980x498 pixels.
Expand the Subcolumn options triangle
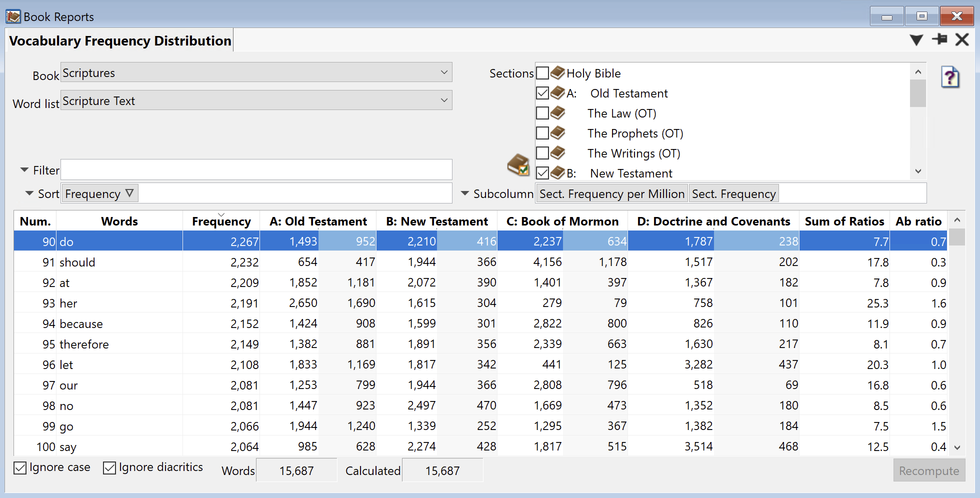tap(465, 193)
